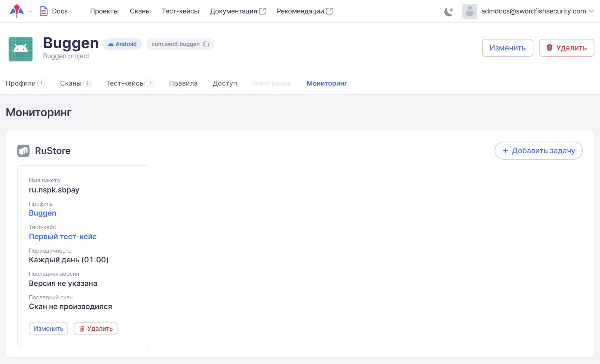Expand the admdocs account dropdown
This screenshot has width=600, height=364.
(591, 11)
